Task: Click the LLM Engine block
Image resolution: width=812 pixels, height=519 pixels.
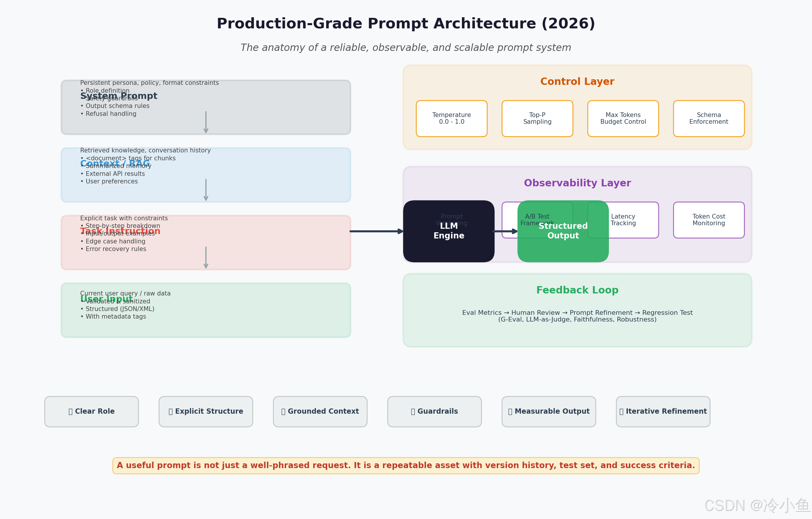Action: click(449, 231)
